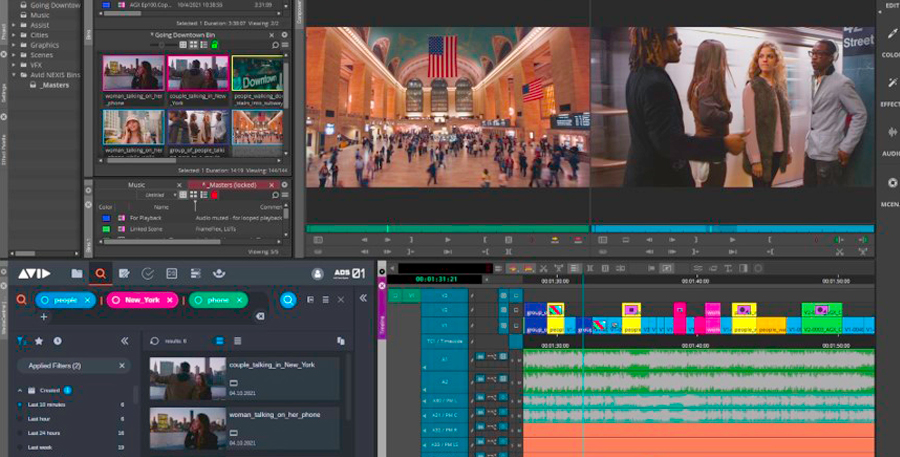
Task: Expand the Cities folder
Action: click(x=14, y=35)
